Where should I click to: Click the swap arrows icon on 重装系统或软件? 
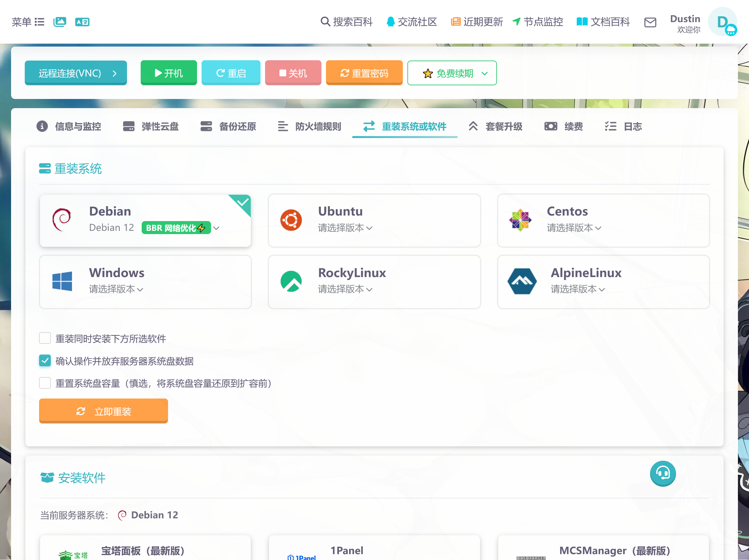click(369, 126)
